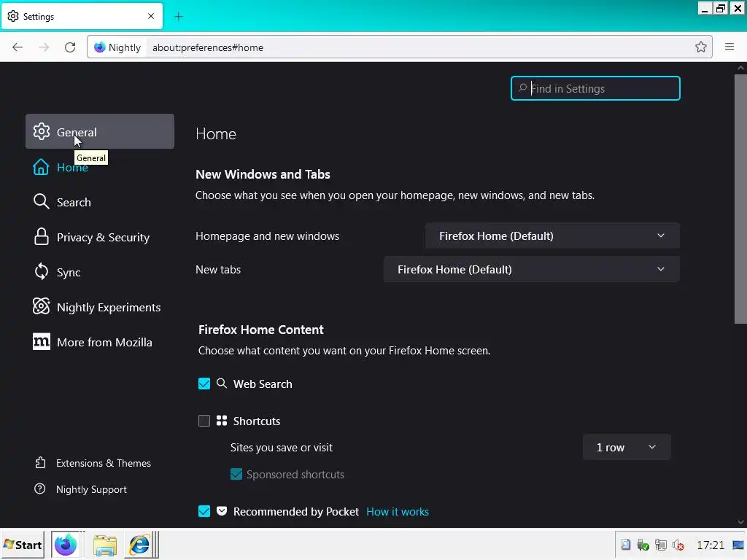
Task: Open the shortcuts 1 row dropdown
Action: [627, 447]
